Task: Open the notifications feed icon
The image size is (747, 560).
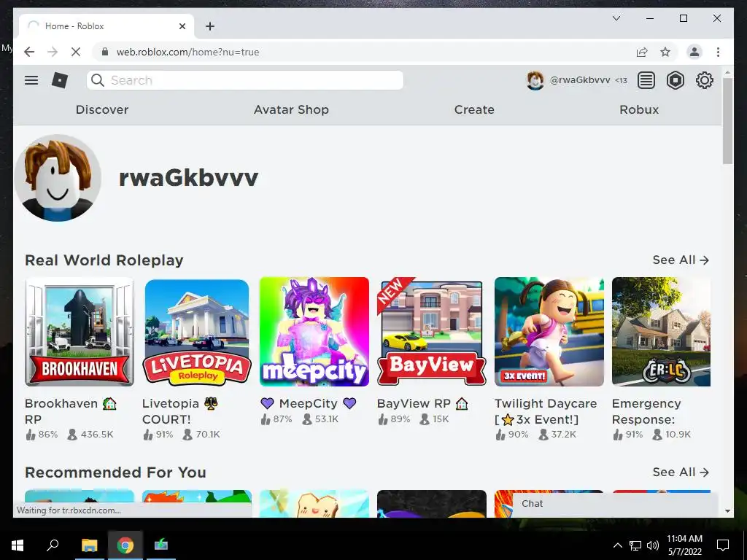Action: tap(646, 80)
